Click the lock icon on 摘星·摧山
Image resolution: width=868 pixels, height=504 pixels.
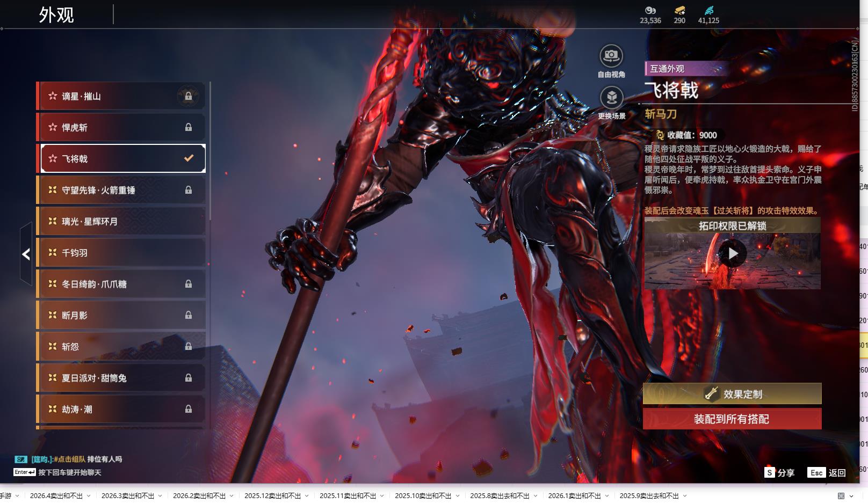(188, 97)
